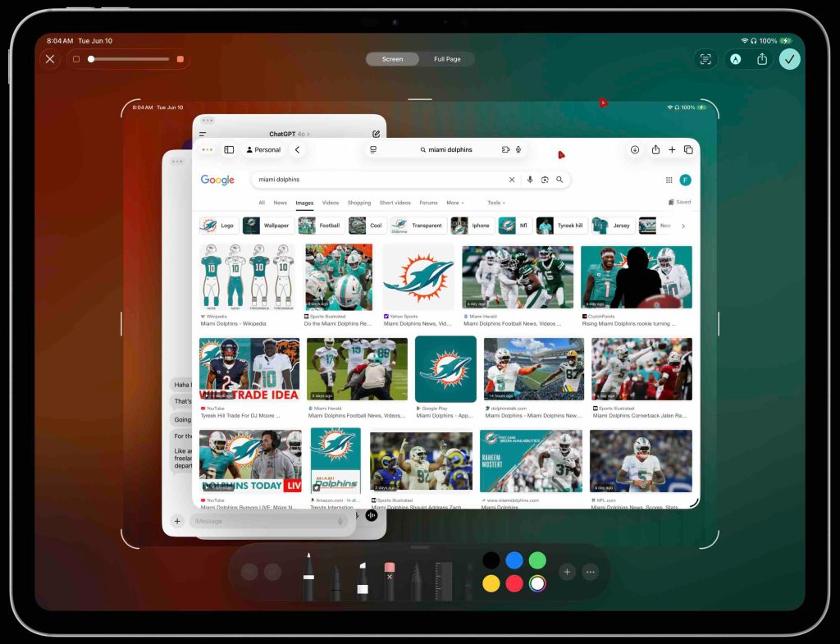This screenshot has height=644, width=840.
Task: Pick the blue color swatch
Action: pyautogui.click(x=514, y=560)
